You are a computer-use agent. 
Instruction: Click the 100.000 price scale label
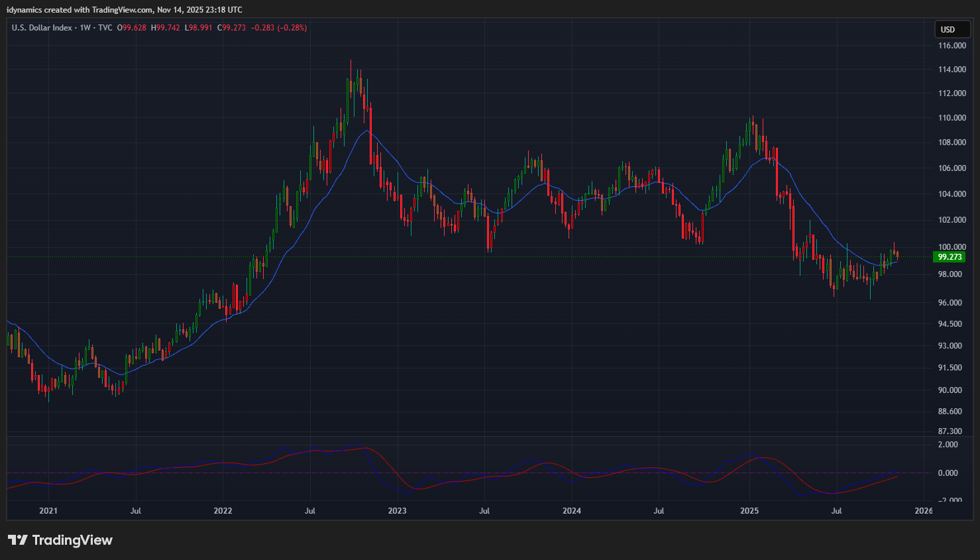click(x=952, y=247)
